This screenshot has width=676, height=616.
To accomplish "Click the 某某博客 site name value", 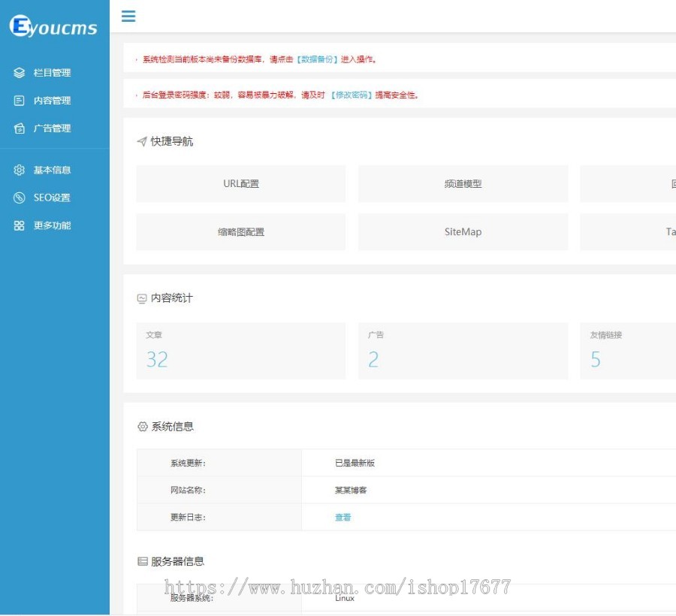I will [351, 490].
